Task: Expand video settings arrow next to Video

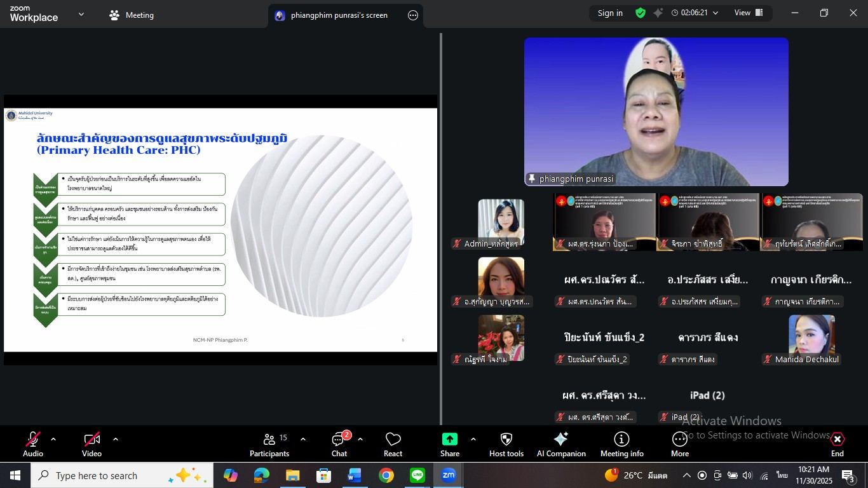Action: (115, 439)
